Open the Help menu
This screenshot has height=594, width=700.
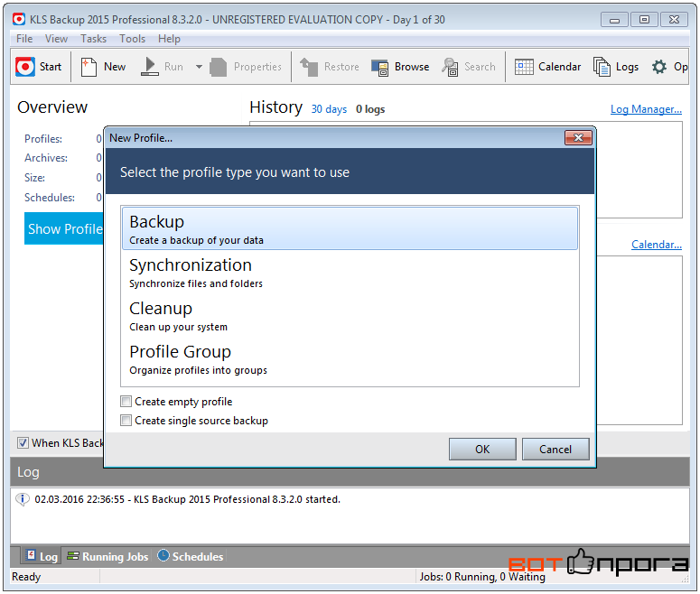pyautogui.click(x=169, y=39)
